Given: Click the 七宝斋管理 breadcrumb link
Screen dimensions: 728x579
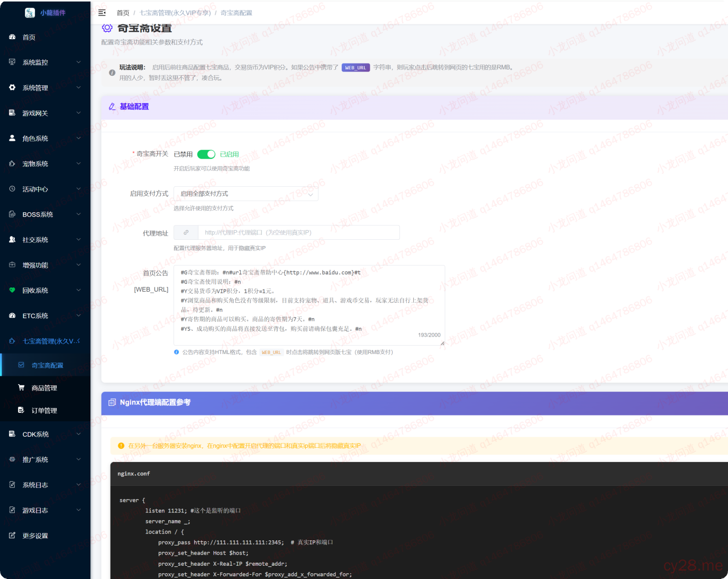Looking at the screenshot, I should click(x=175, y=13).
